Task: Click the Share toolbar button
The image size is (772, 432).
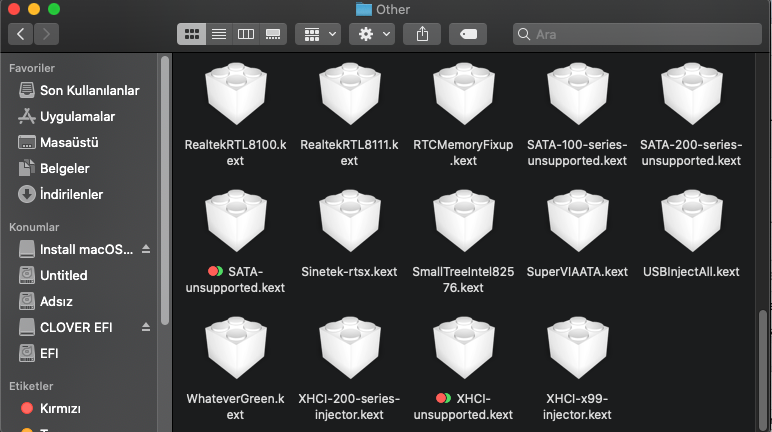Action: click(422, 34)
